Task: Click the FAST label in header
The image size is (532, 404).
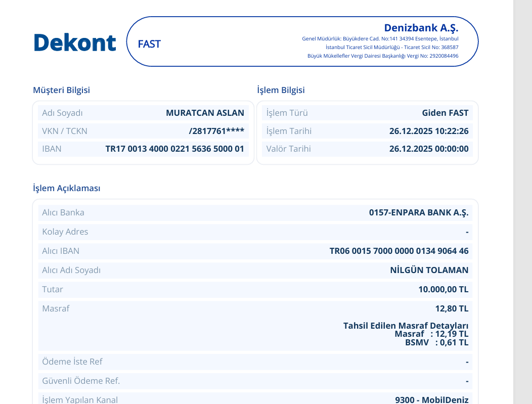Action: point(149,44)
